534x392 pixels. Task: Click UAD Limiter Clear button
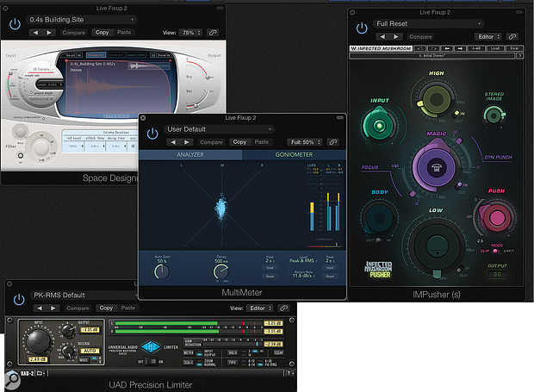278,353
